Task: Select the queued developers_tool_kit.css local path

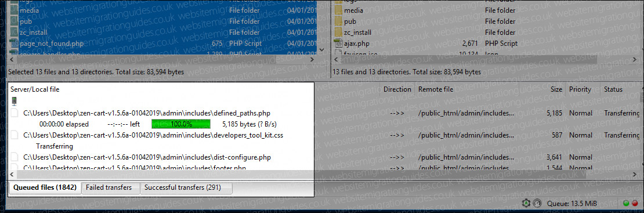Action: 153,135
